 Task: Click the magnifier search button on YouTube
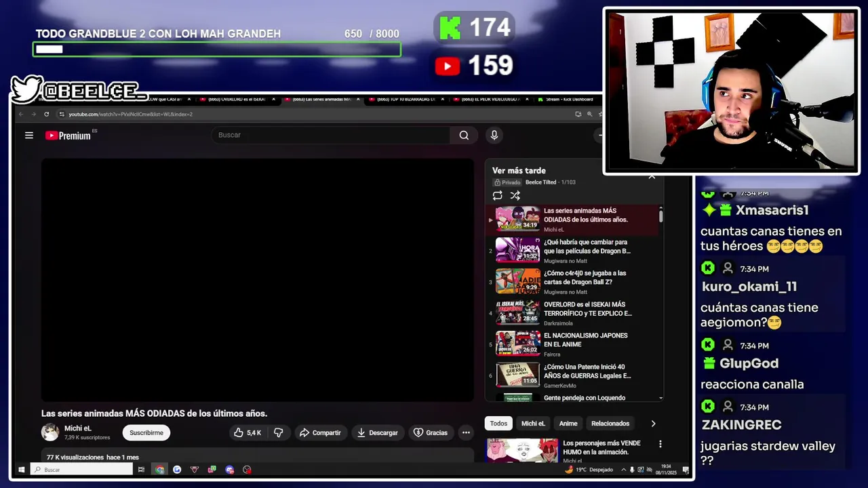click(464, 135)
